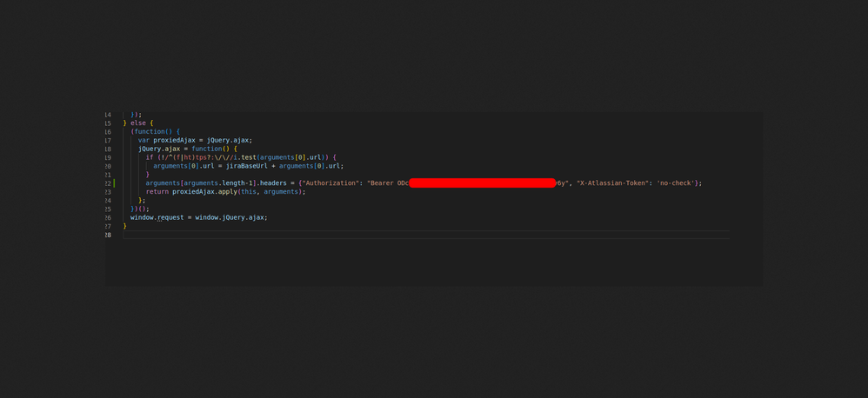
Task: Click line number 15 in the gutter
Action: pos(108,123)
